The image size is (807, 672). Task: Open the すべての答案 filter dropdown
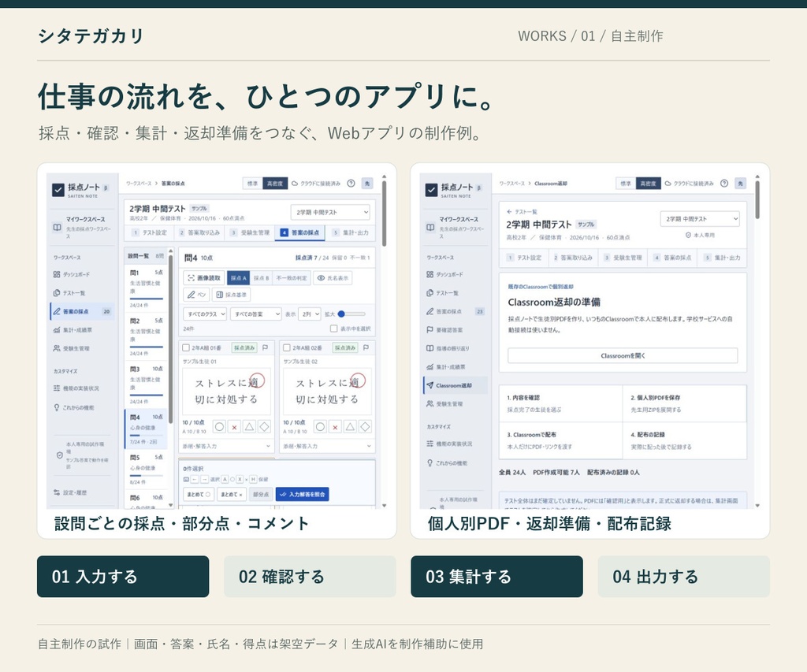256,314
